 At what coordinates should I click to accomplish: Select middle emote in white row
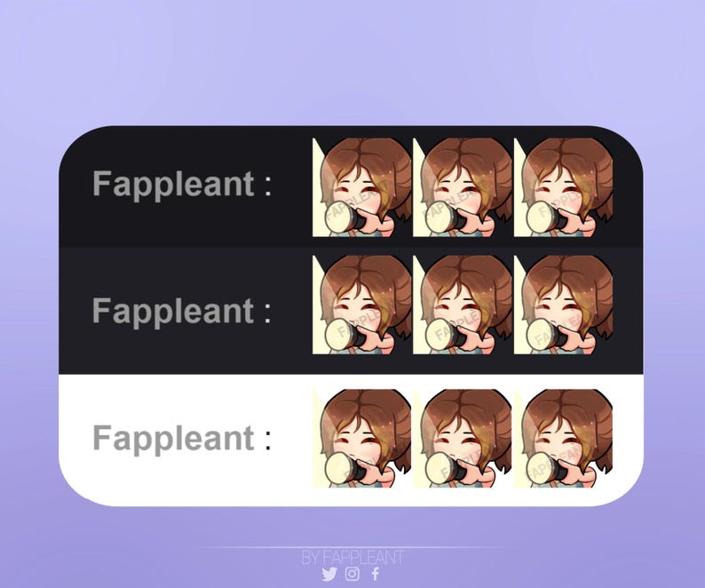463,439
